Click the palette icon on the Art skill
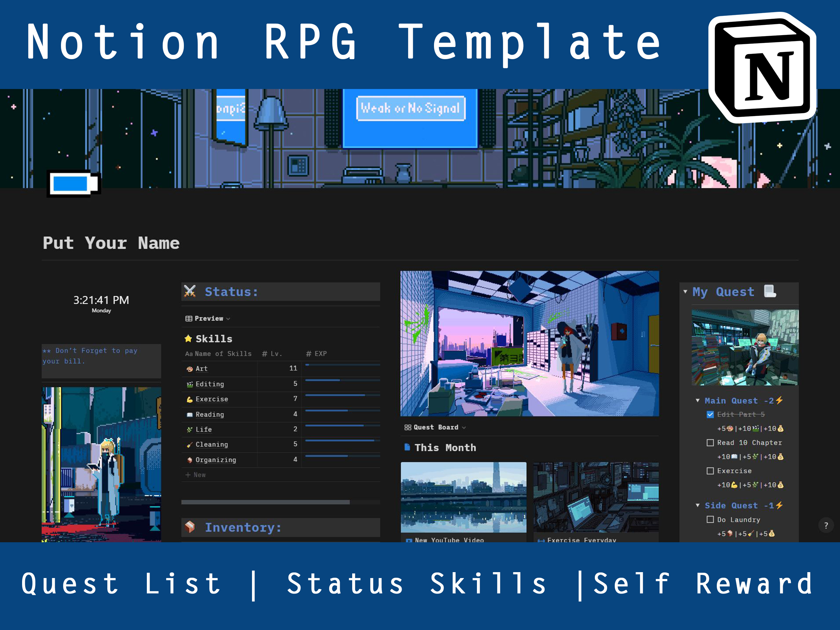 190,368
